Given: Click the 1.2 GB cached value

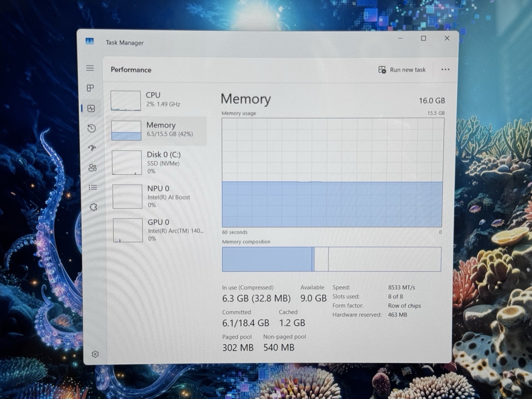Looking at the screenshot, I should click(292, 323).
